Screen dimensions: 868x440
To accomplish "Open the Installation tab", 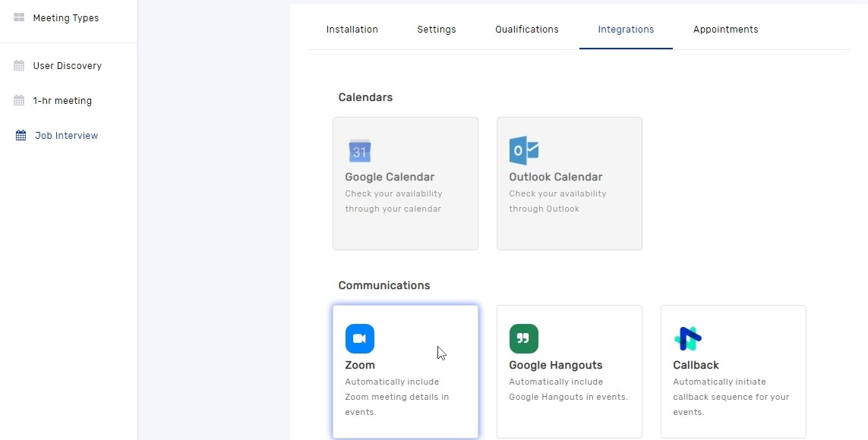I will (352, 30).
